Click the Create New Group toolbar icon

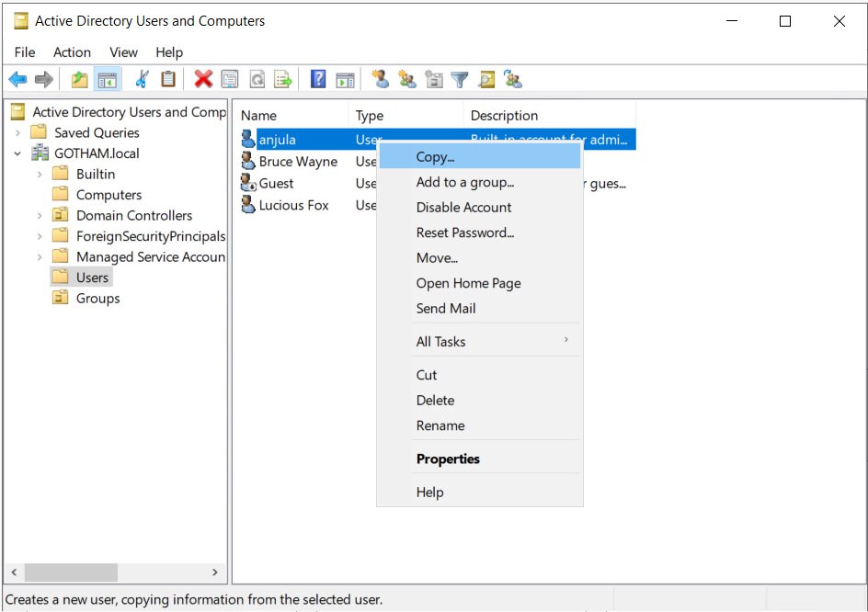click(406, 79)
